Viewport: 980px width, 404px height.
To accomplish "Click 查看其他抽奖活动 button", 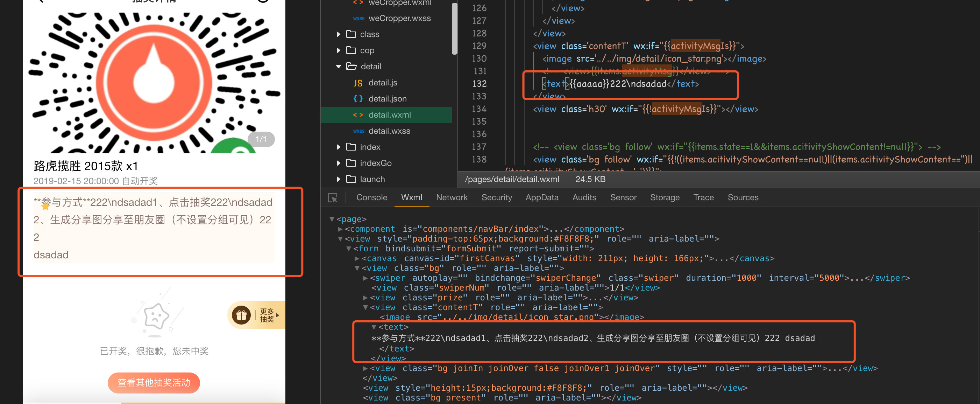I will click(154, 382).
